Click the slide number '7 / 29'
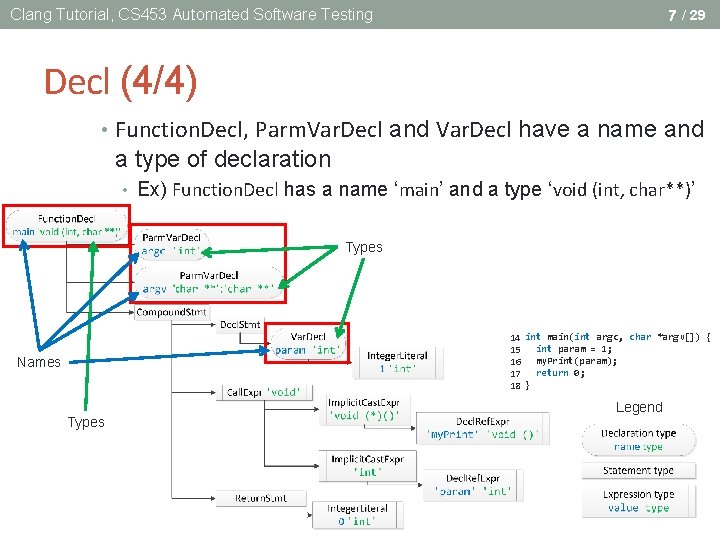720x540 pixels. (686, 15)
